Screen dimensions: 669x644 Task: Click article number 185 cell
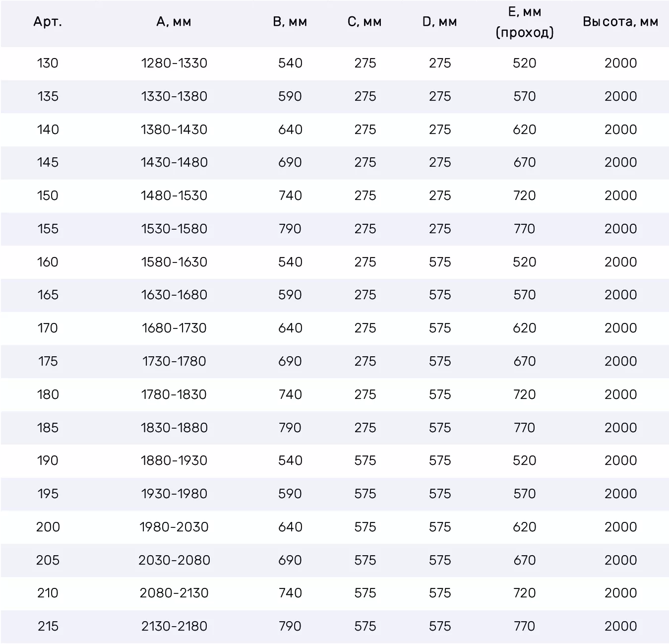pos(48,428)
